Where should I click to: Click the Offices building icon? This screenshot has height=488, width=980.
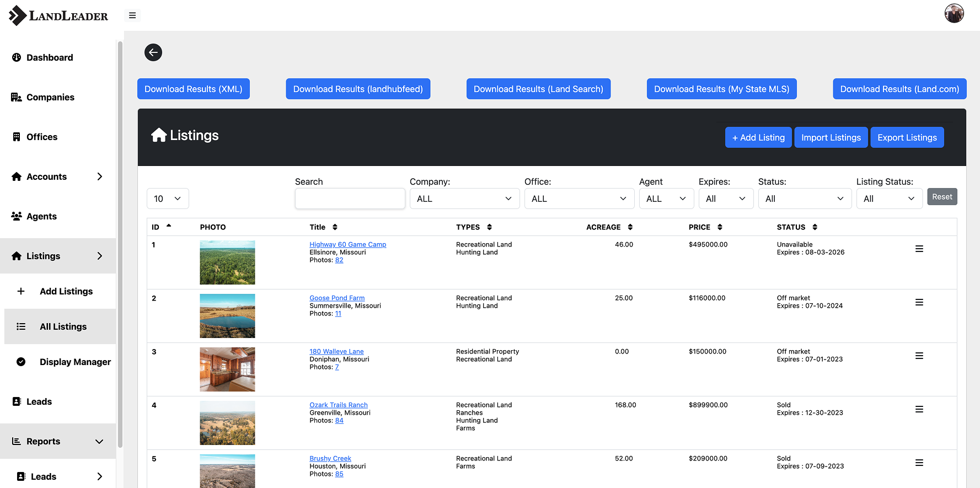coord(17,137)
